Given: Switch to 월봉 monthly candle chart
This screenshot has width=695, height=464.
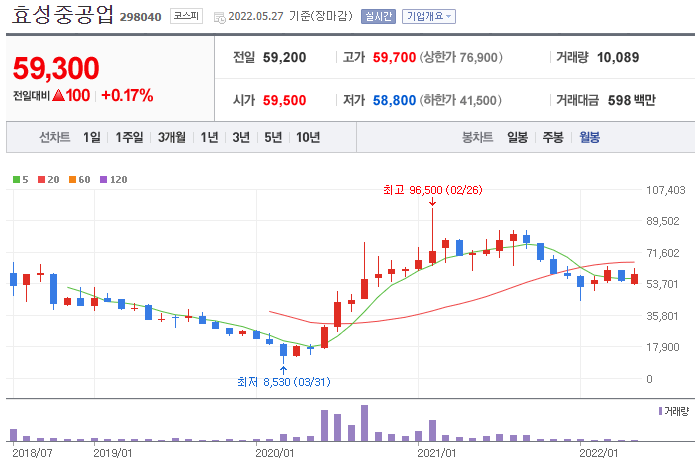Looking at the screenshot, I should [x=590, y=137].
